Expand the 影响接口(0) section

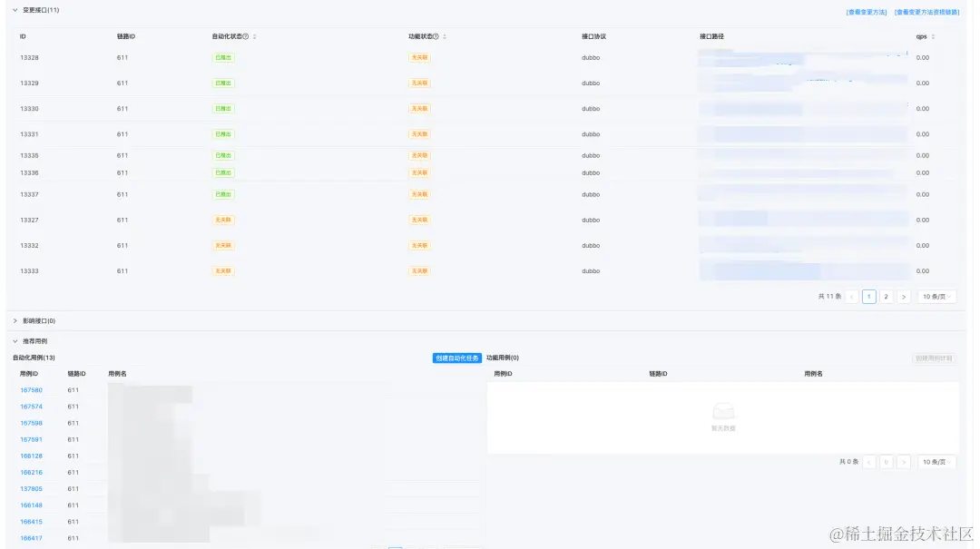click(15, 320)
